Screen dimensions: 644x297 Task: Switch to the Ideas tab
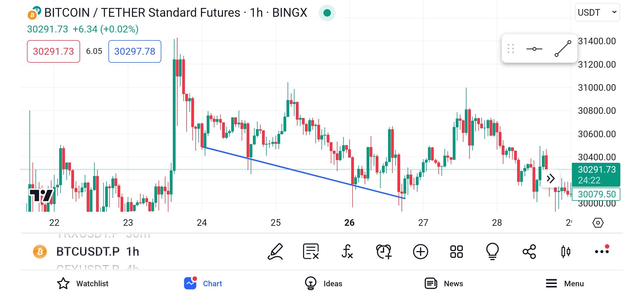(324, 284)
